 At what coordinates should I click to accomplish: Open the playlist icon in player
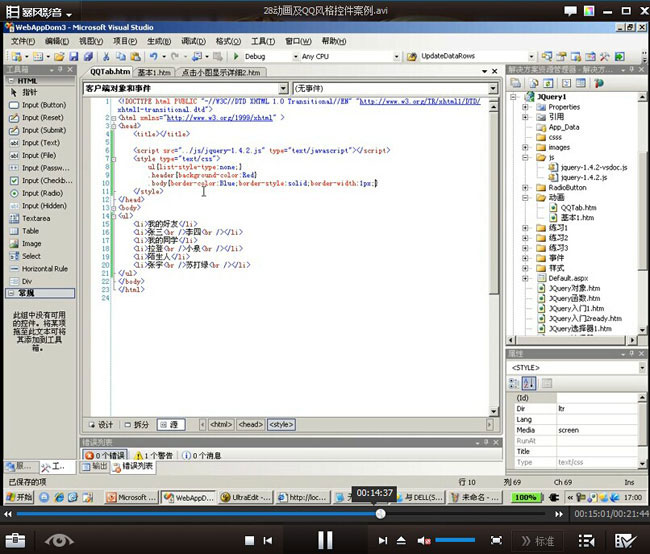point(586,540)
